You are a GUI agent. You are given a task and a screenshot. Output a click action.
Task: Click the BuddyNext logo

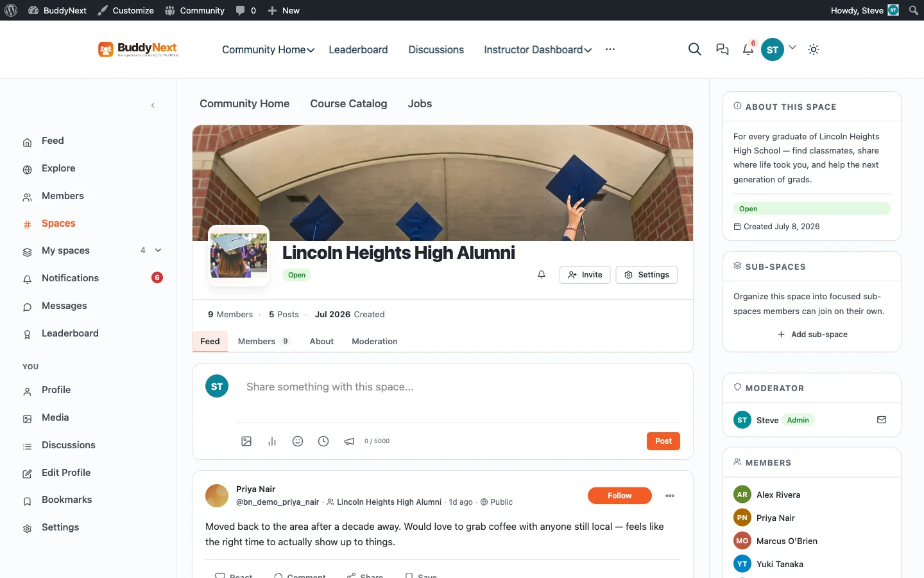coord(138,49)
